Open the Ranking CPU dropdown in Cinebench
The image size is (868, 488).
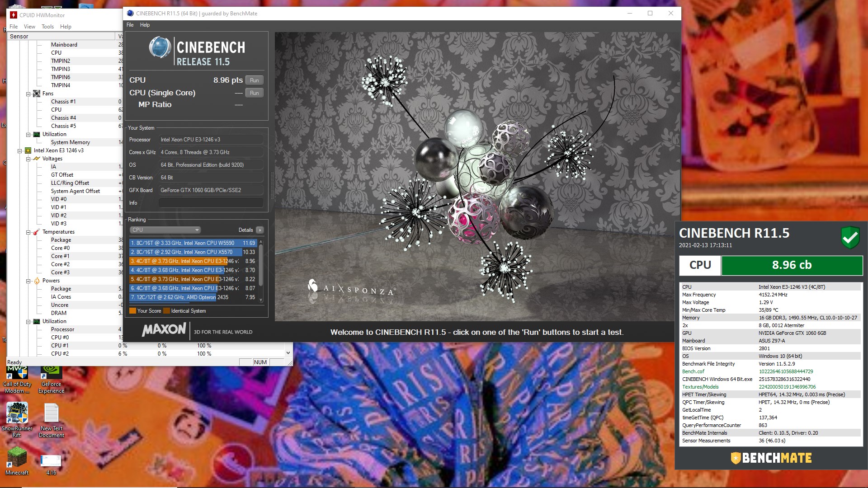165,230
